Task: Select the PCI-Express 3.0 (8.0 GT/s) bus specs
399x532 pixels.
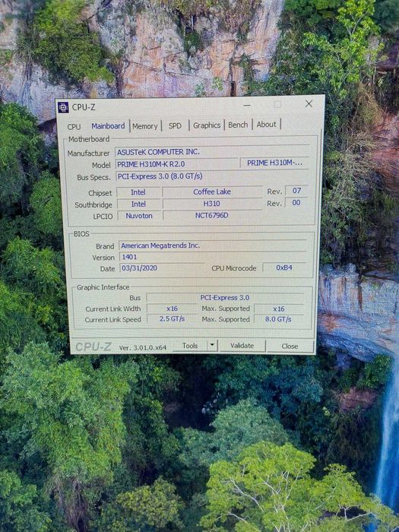Action: [x=212, y=176]
